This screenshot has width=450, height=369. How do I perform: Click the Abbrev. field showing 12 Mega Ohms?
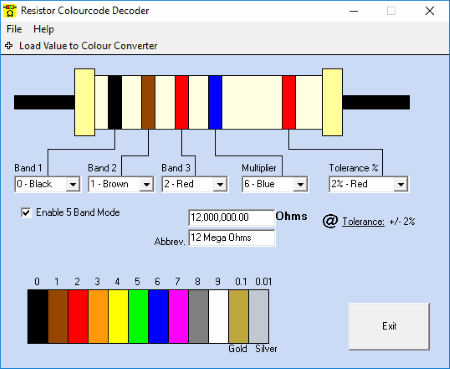tap(232, 238)
